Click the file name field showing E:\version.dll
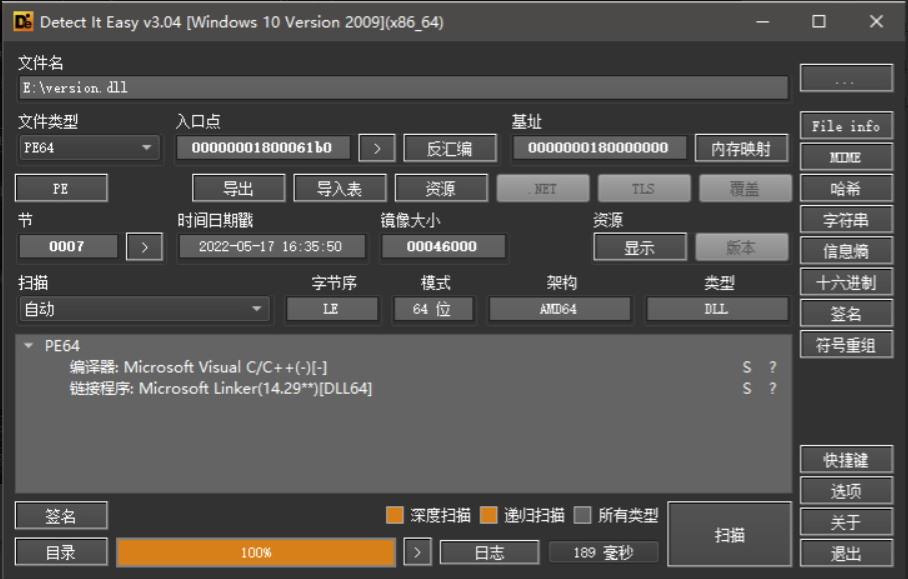Image resolution: width=908 pixels, height=579 pixels. click(402, 88)
